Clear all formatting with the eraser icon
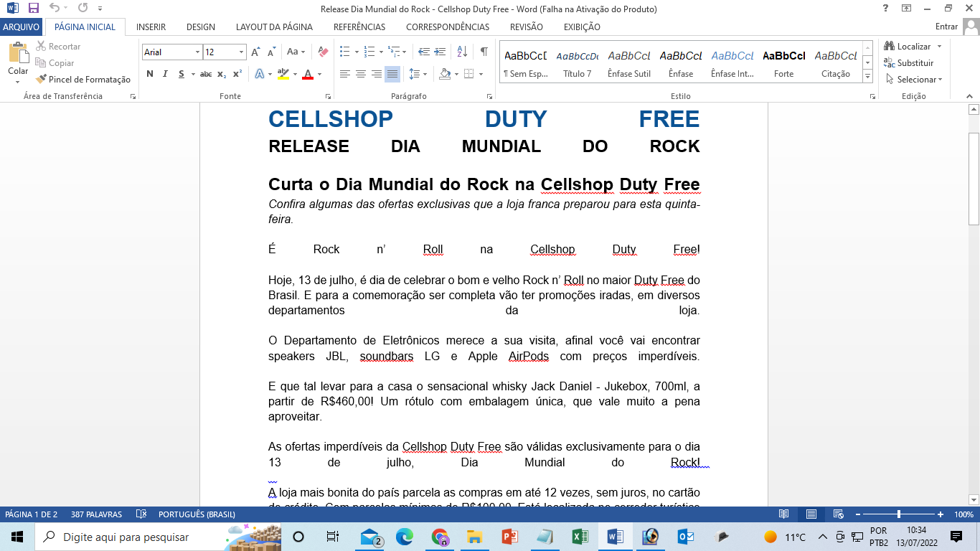Screen dimensions: 980x551 [323, 52]
